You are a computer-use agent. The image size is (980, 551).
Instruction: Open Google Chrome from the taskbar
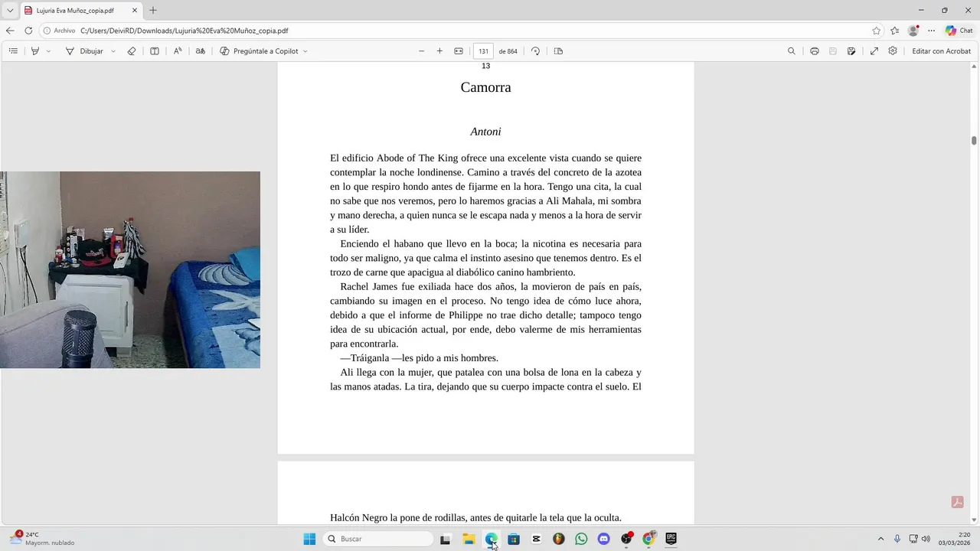click(648, 539)
